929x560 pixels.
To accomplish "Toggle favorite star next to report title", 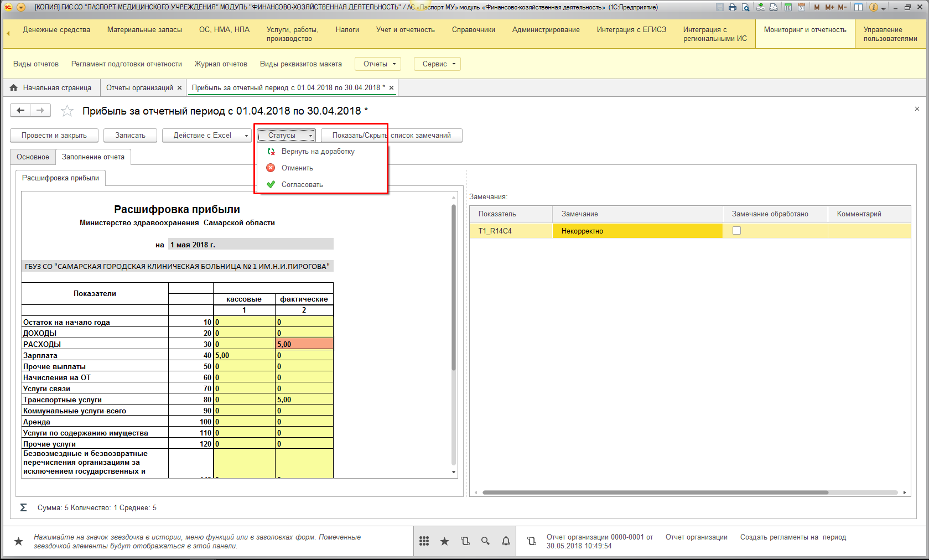I will coord(67,111).
